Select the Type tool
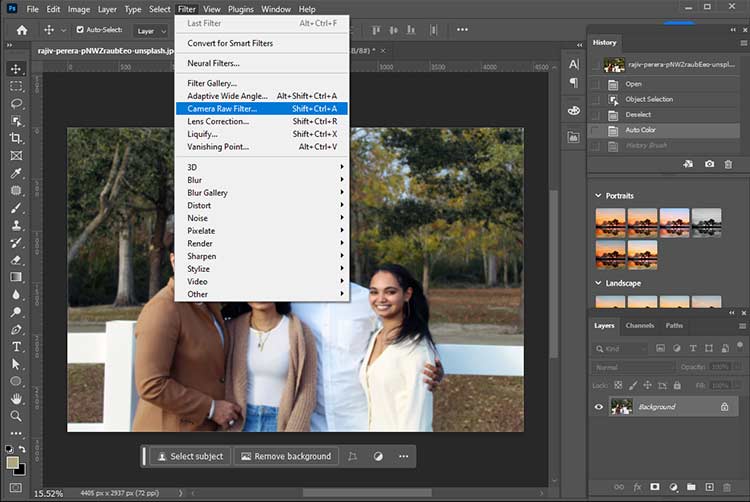 [x=16, y=347]
